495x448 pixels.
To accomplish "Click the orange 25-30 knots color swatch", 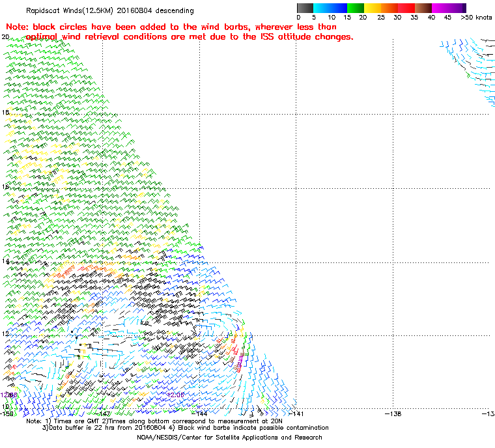I will (389, 8).
